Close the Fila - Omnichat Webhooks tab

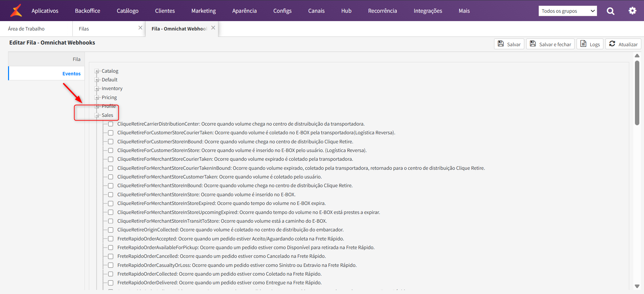tap(213, 28)
